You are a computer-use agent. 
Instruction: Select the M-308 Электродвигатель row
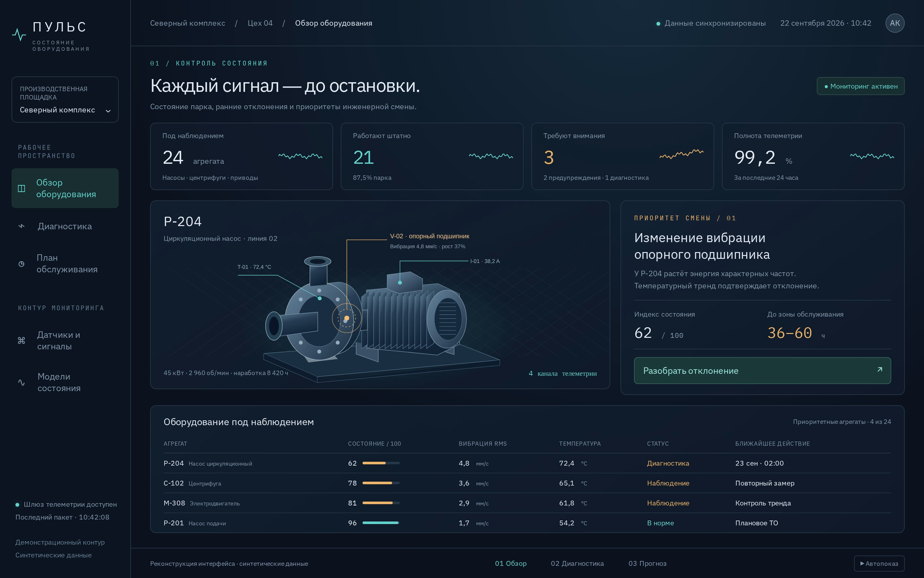pyautogui.click(x=527, y=503)
